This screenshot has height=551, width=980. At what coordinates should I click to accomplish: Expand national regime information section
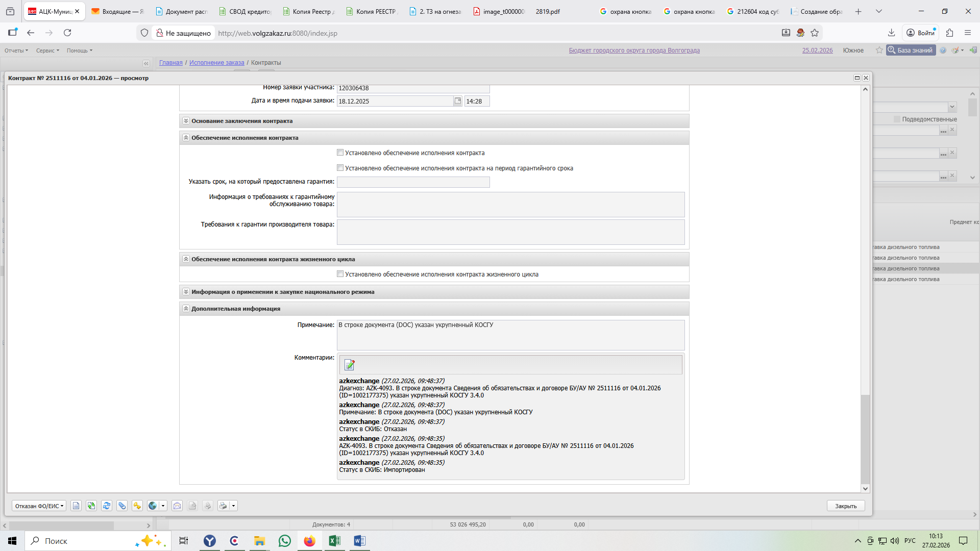point(186,292)
